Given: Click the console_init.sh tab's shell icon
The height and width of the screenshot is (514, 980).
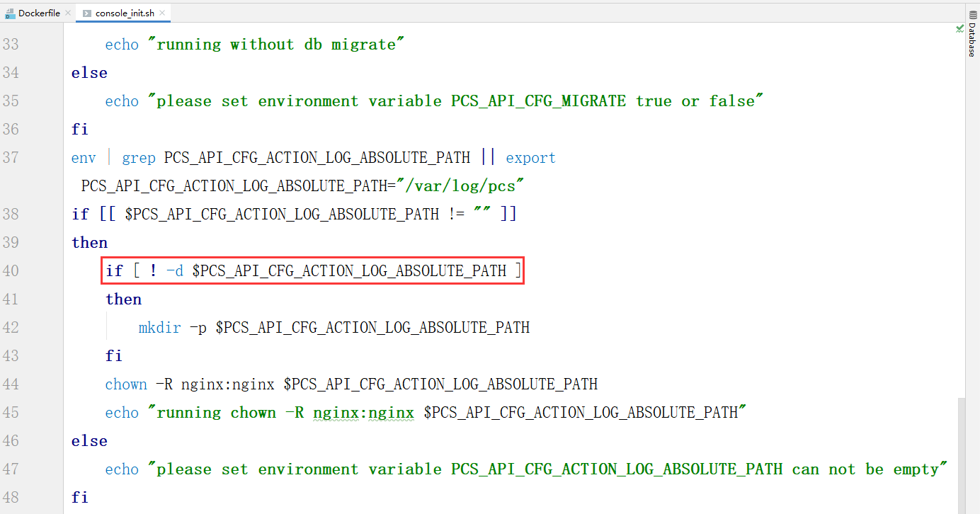Looking at the screenshot, I should [x=87, y=13].
